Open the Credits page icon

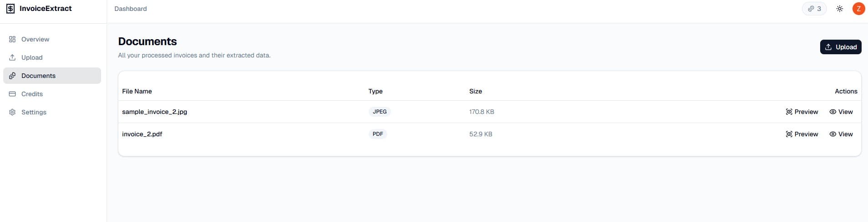[x=12, y=94]
